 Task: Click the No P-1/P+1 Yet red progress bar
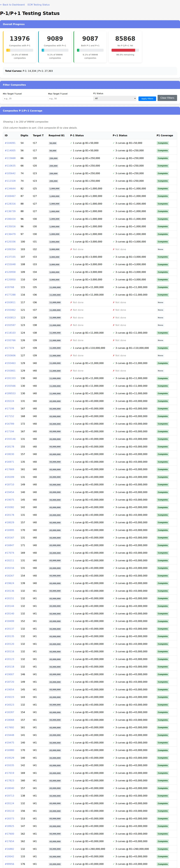[x=125, y=50]
